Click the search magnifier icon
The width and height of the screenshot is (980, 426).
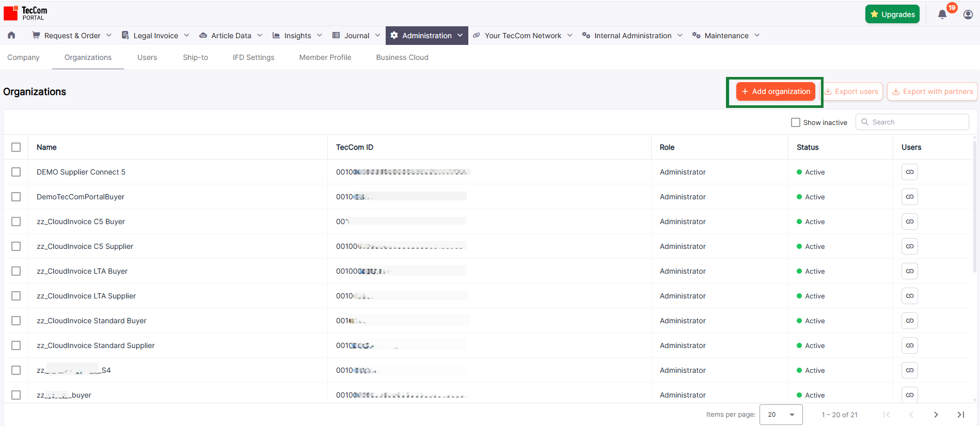pyautogui.click(x=865, y=122)
